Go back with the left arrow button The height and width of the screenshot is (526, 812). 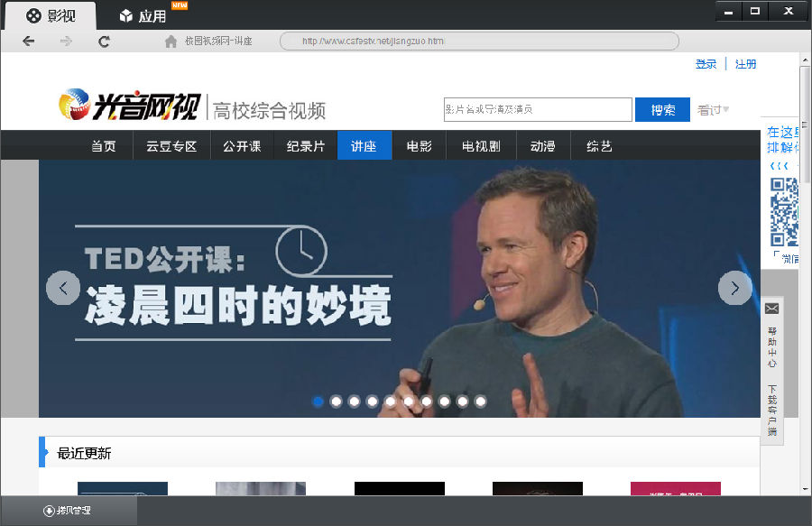pos(29,41)
